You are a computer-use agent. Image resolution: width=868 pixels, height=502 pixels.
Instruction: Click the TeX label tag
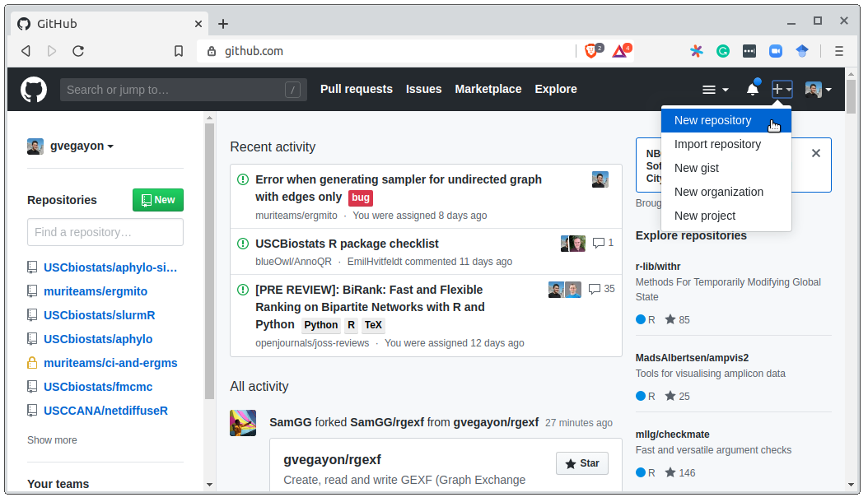[x=372, y=325]
